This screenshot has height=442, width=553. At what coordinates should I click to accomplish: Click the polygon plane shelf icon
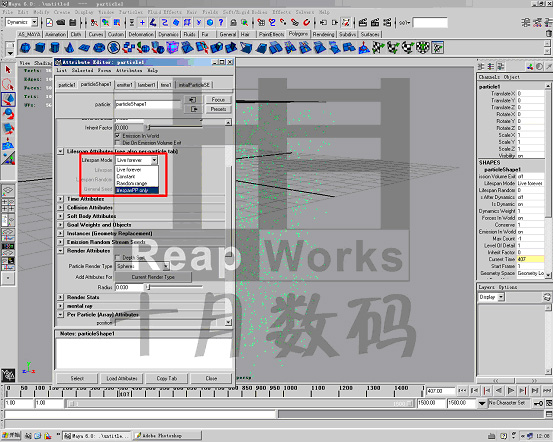[x=84, y=48]
